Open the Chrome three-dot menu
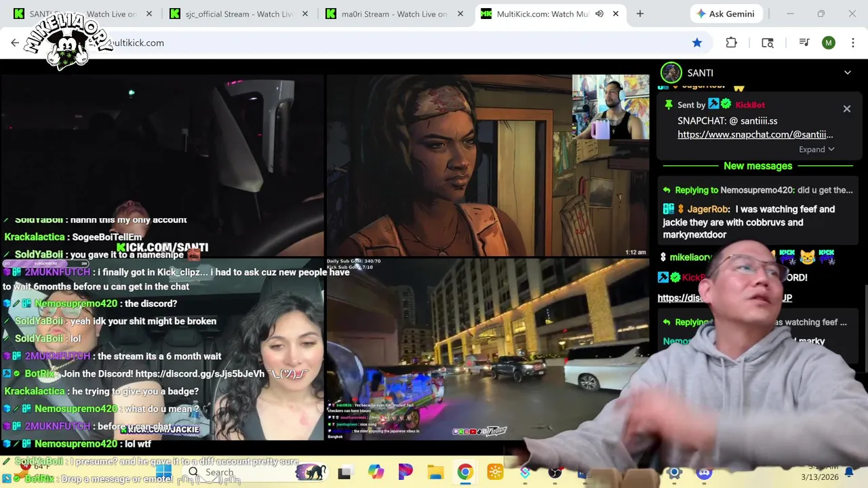 pyautogui.click(x=852, y=43)
